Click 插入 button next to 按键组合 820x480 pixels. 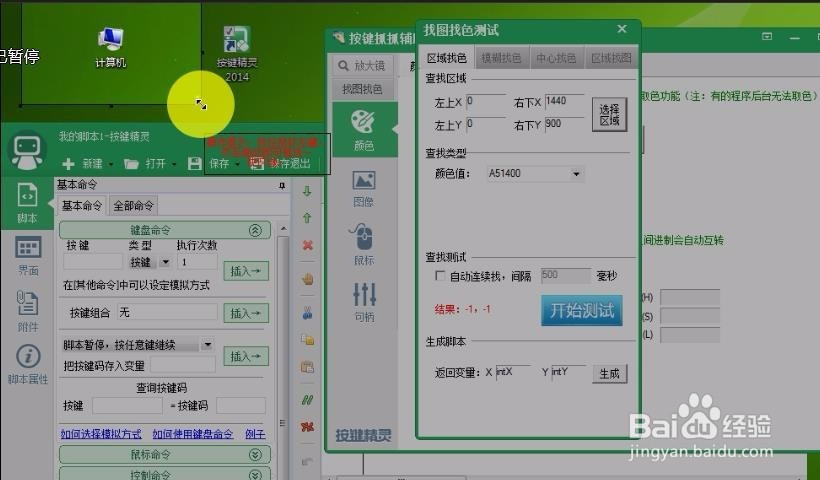point(246,313)
